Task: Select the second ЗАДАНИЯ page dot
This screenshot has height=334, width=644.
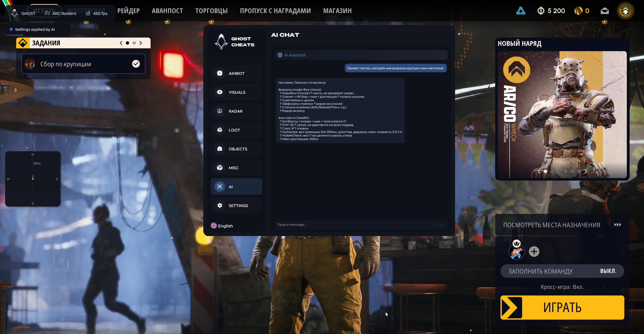Action: click(134, 43)
